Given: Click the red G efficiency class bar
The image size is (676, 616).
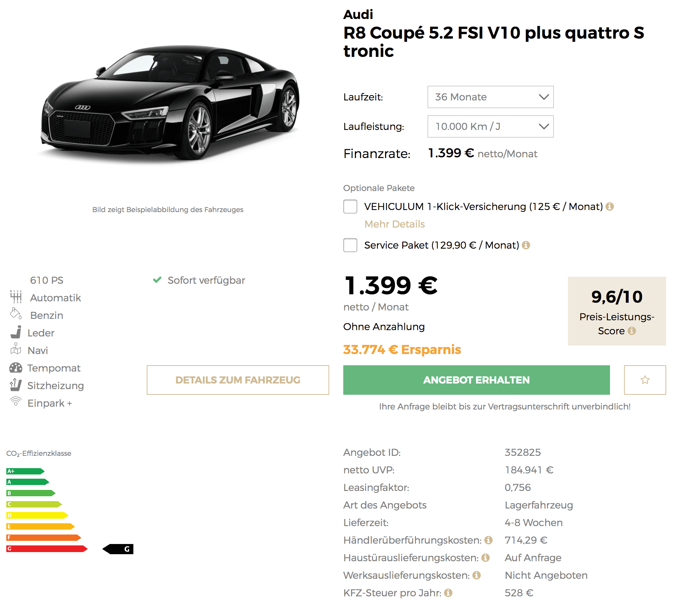Looking at the screenshot, I should coord(47,549).
